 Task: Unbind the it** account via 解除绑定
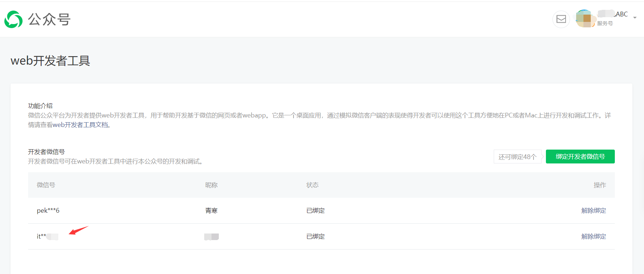[594, 236]
